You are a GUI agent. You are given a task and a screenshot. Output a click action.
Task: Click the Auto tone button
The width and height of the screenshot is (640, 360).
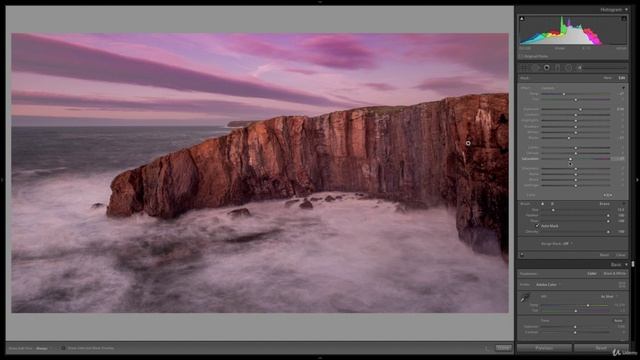618,321
